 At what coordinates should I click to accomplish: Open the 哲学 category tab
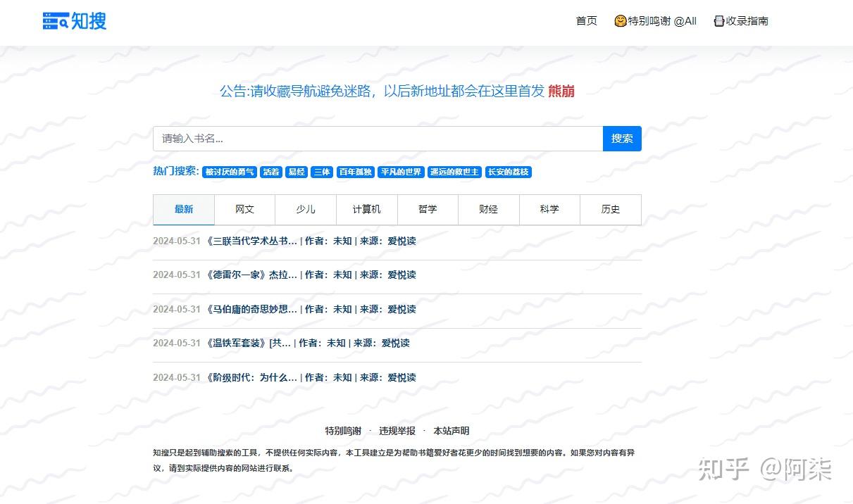(428, 209)
